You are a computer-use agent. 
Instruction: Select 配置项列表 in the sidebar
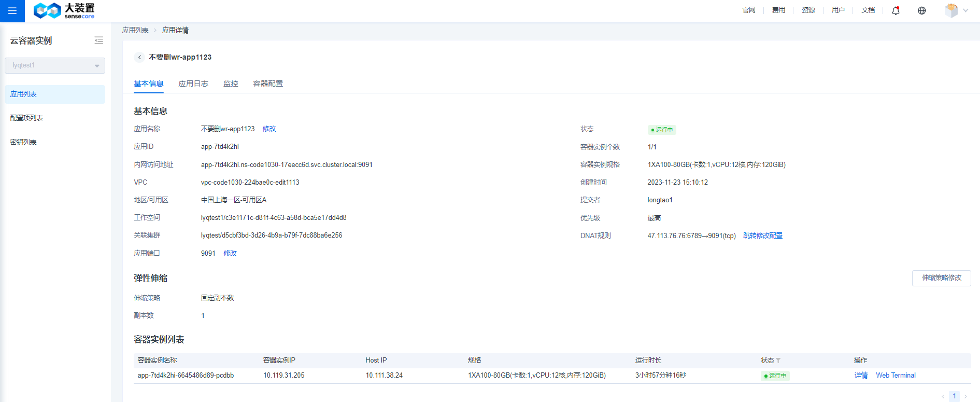click(x=27, y=118)
